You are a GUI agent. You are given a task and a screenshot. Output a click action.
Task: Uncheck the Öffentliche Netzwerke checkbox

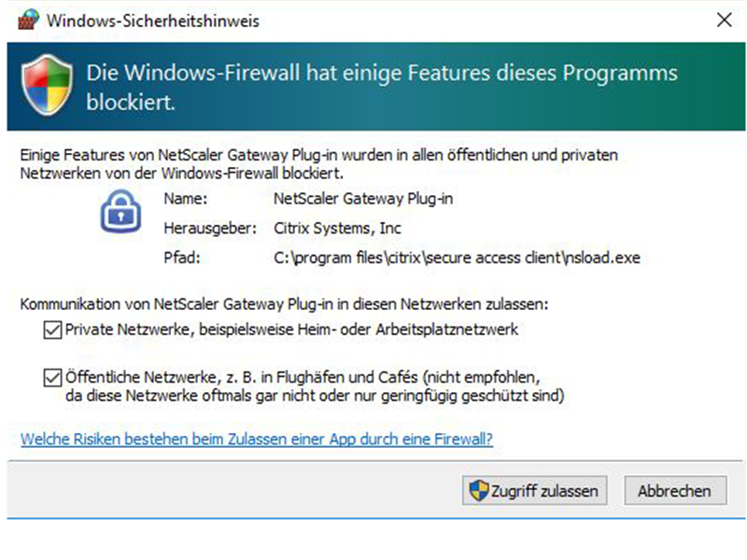pos(52,378)
